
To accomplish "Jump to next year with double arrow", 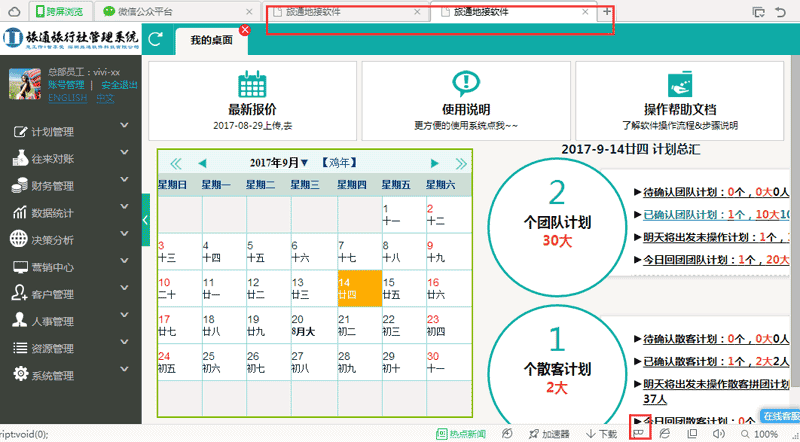I will click(461, 163).
